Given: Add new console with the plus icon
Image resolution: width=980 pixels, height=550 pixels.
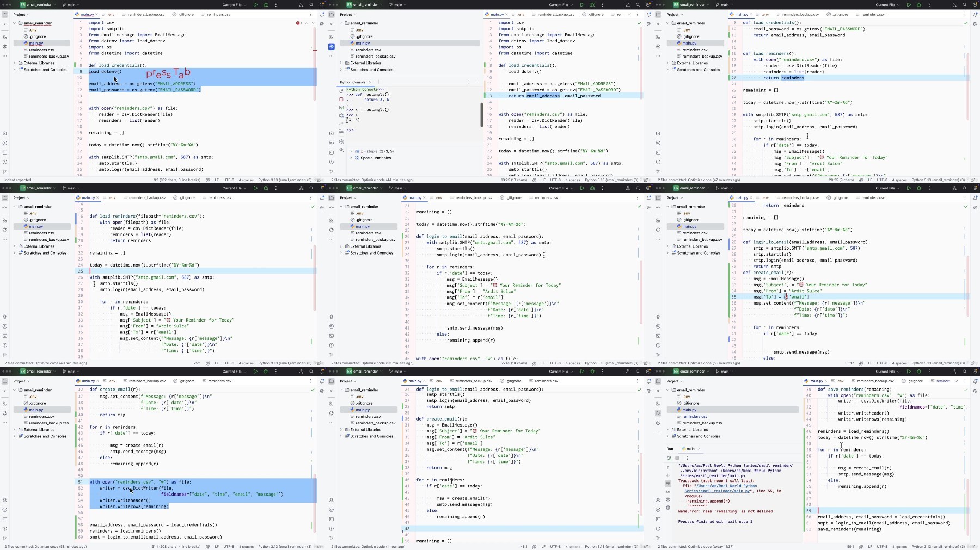Looking at the screenshot, I should point(378,82).
